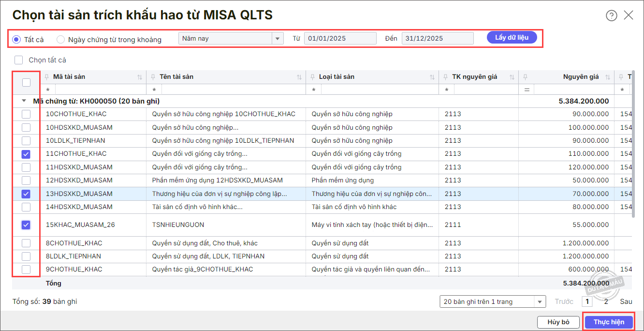Image resolution: width=644 pixels, height=331 pixels.
Task: Open filter operator for Tên tài sản
Action: [154, 90]
